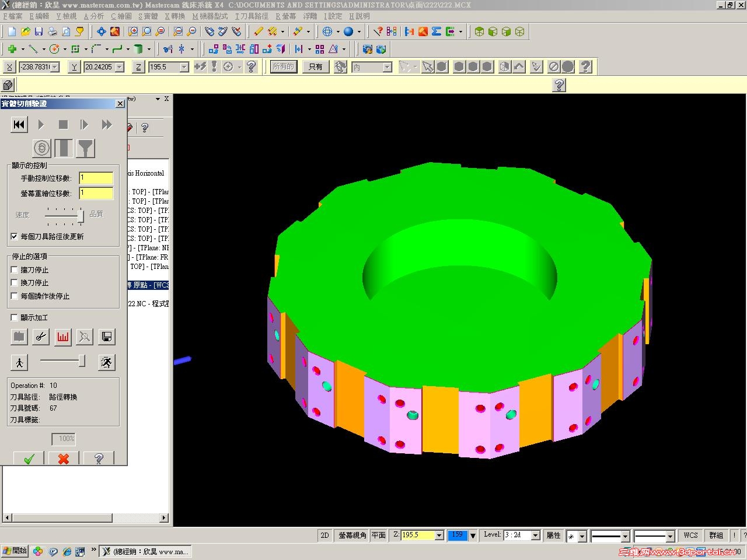747x560 pixels.
Task: Click the Zoom window magnifier icon
Action: (x=133, y=32)
